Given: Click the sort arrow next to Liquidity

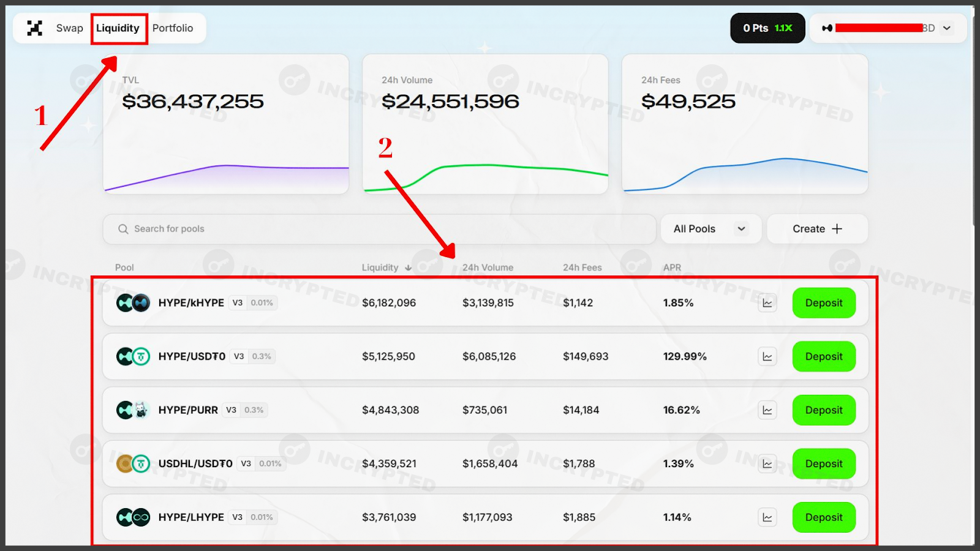Looking at the screenshot, I should pos(408,268).
